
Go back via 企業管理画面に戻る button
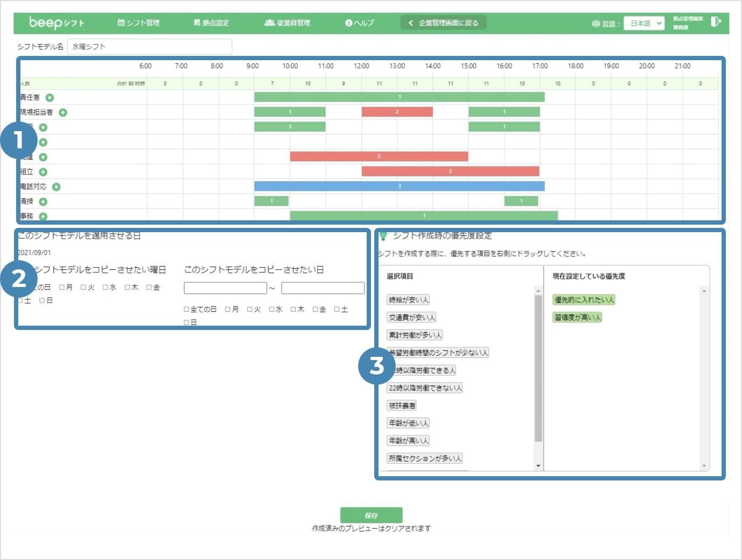(444, 23)
